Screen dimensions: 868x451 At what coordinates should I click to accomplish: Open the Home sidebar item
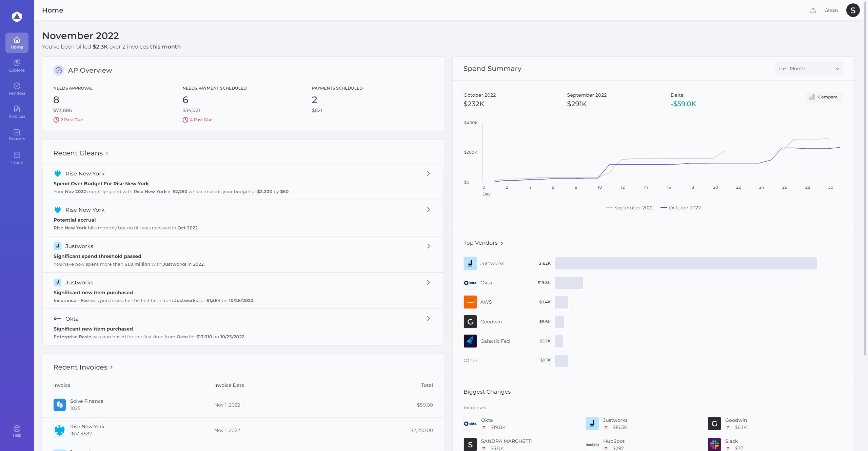17,43
